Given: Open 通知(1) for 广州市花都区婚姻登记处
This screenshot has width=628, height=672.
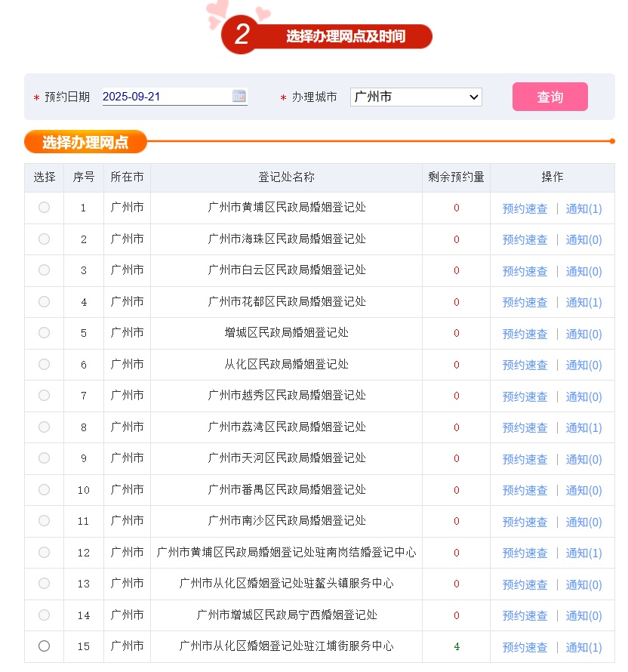Looking at the screenshot, I should [583, 301].
